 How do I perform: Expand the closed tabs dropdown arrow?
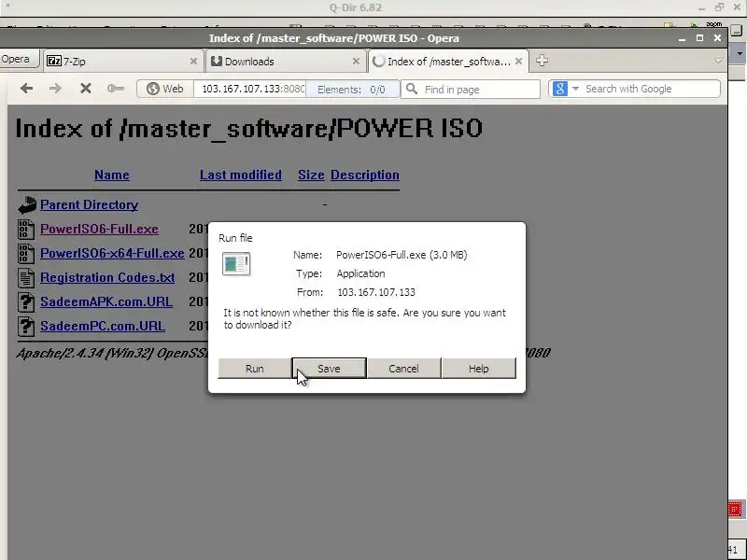click(x=718, y=61)
